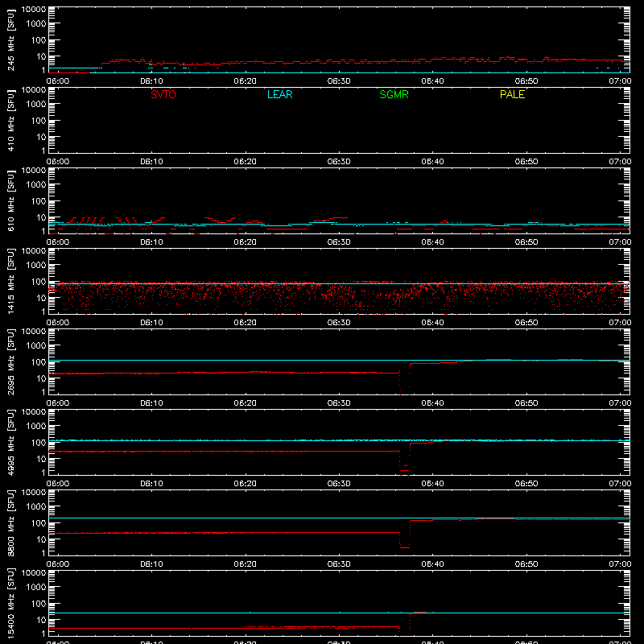Click the 1000 y-axis value in 2695 MHz panel
644x644 pixels.
36,346
